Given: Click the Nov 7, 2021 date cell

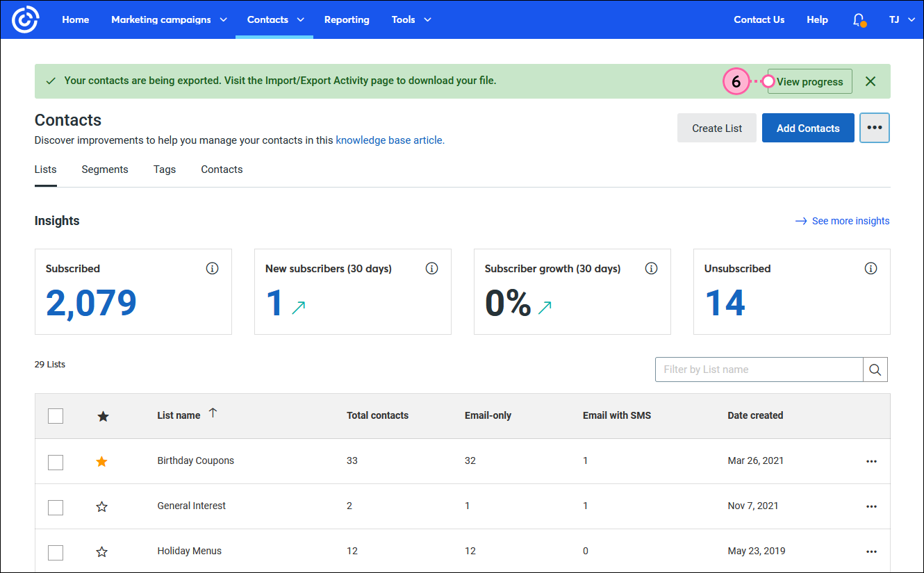Looking at the screenshot, I should point(753,506).
